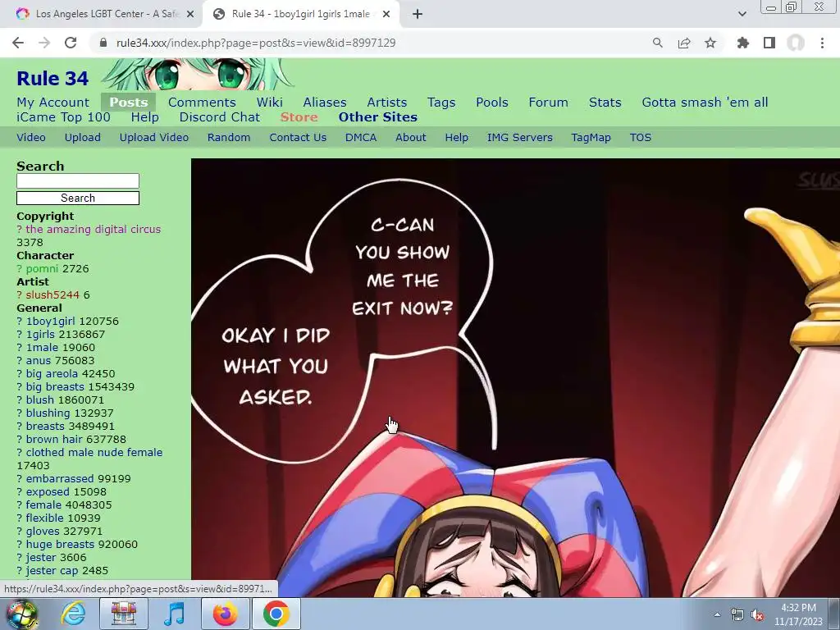Show hidden system tray icons arrow
This screenshot has width=840, height=630.
(717, 614)
